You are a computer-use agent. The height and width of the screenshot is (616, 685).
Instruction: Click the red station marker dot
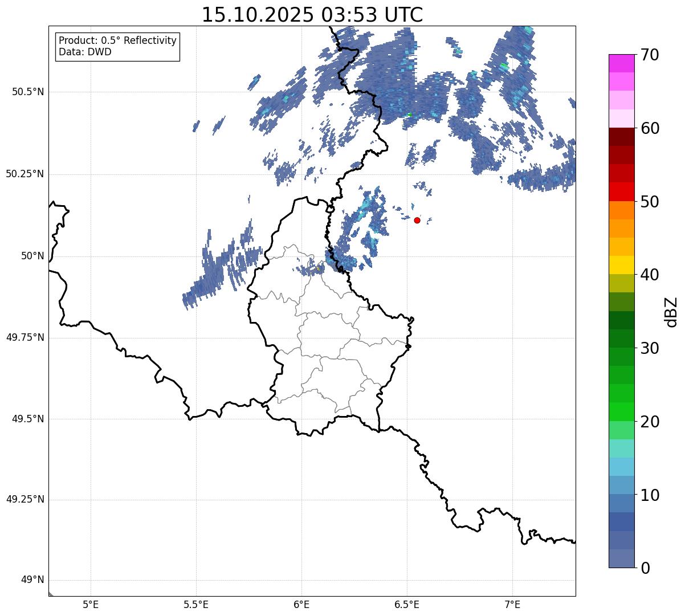417,220
